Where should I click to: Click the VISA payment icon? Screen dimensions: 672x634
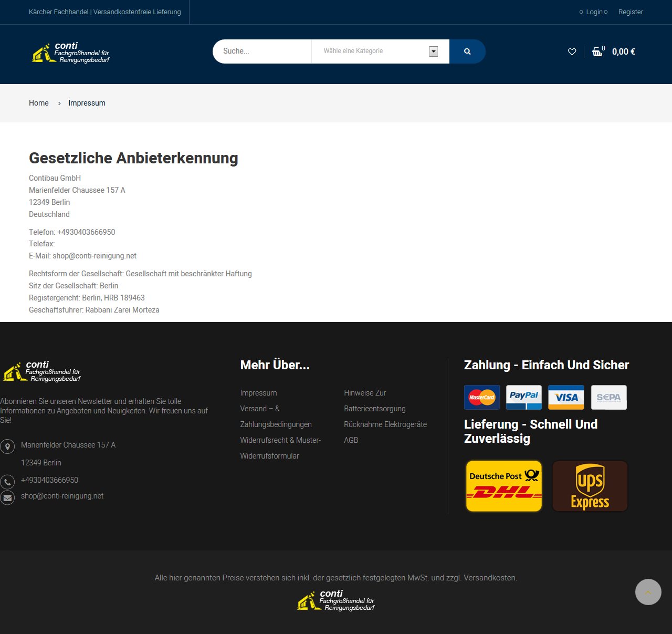pos(566,397)
